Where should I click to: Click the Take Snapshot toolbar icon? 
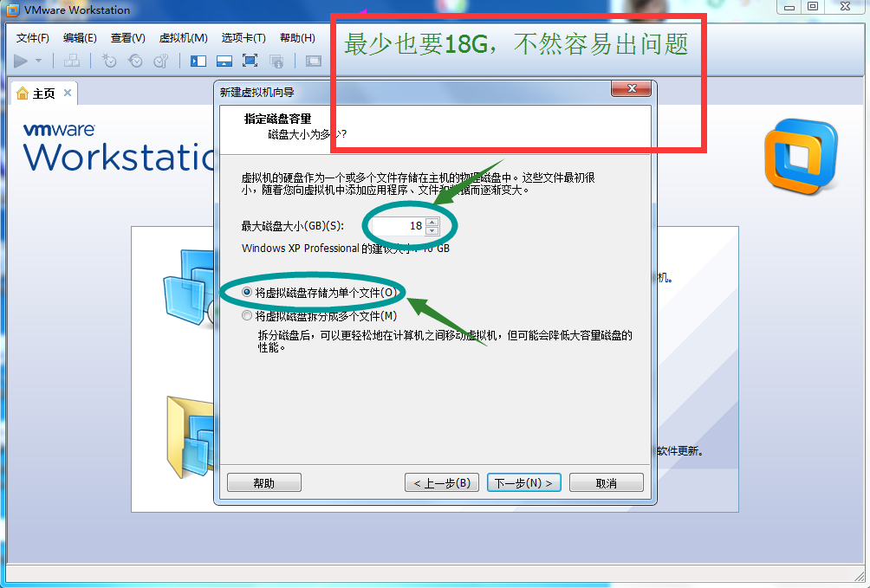coord(109,61)
